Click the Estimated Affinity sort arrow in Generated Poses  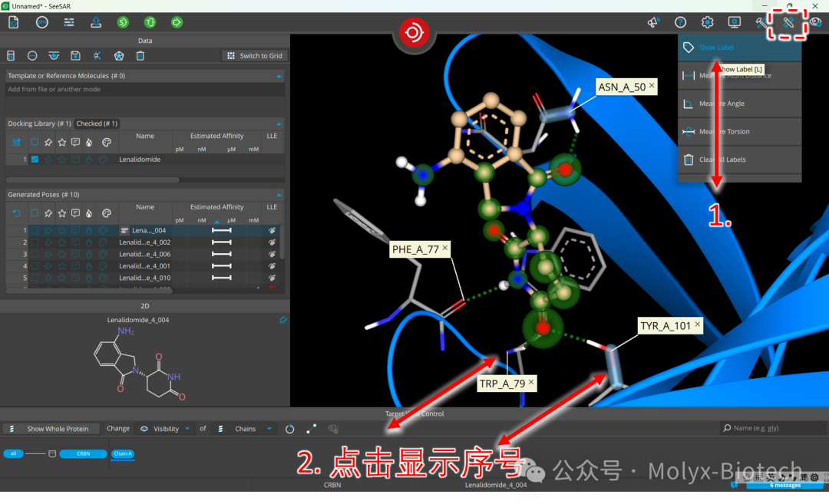[216, 222]
